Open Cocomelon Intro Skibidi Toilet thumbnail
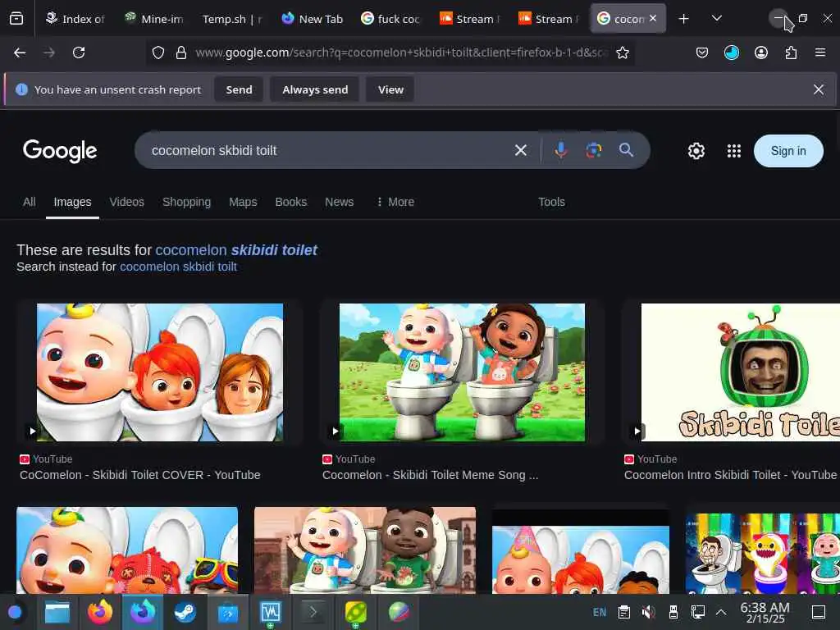840x630 pixels. click(741, 372)
